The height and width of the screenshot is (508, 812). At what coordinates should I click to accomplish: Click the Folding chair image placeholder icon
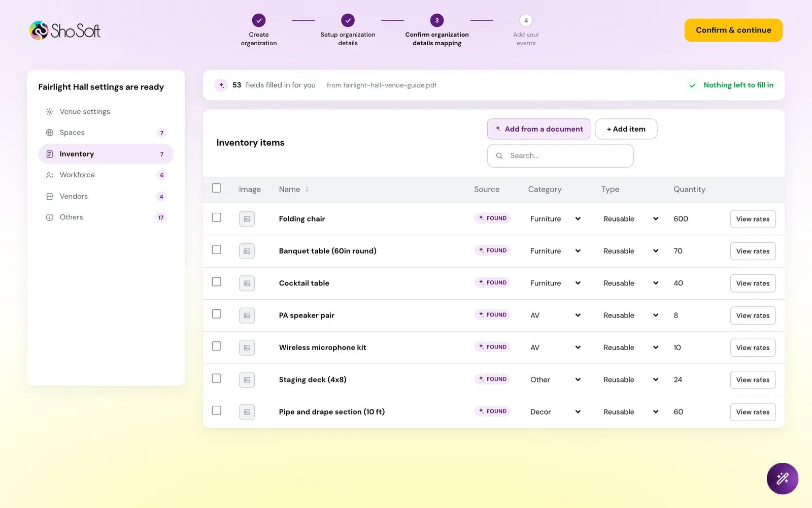(247, 219)
